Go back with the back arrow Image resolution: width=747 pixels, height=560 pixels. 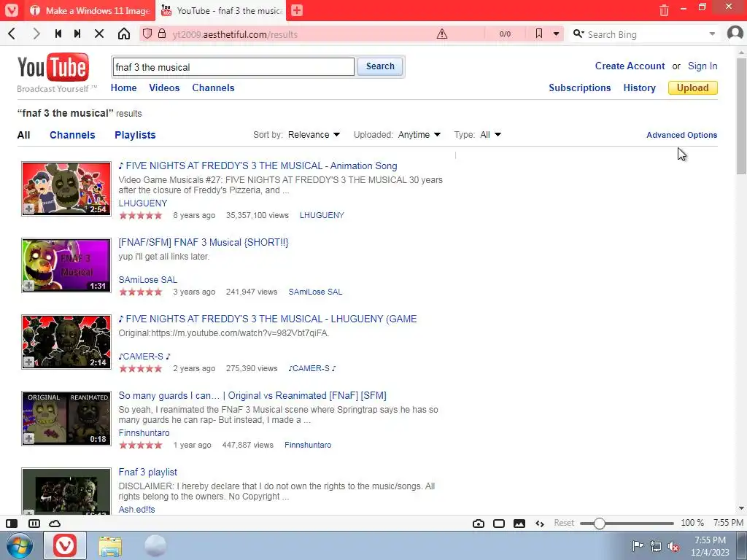[12, 34]
